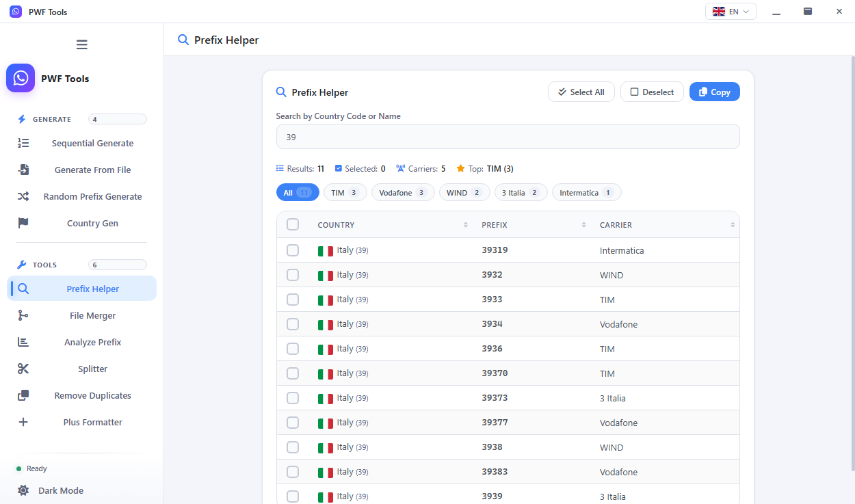Click the Splitter scissors icon
The width and height of the screenshot is (855, 504).
23,369
